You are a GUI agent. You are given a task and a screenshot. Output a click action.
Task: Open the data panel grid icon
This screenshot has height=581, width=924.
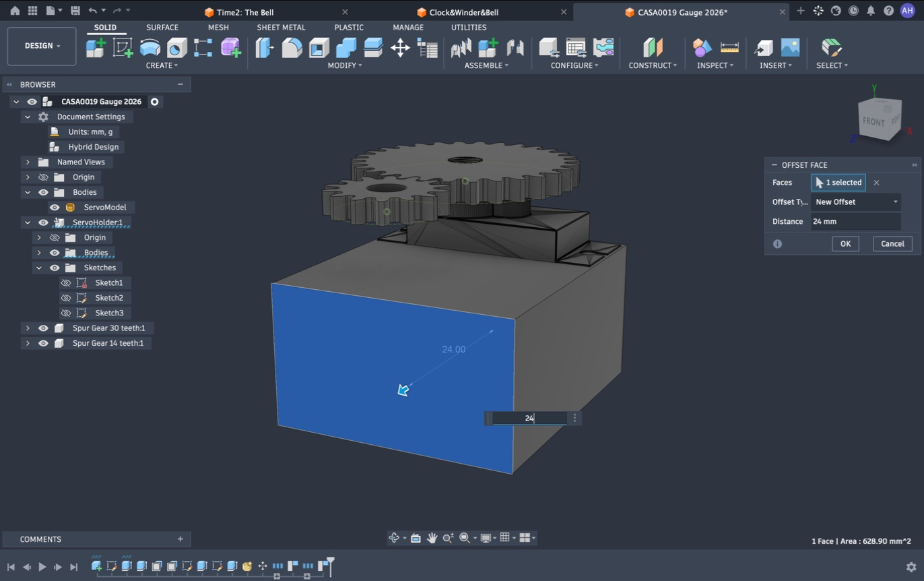pos(32,11)
